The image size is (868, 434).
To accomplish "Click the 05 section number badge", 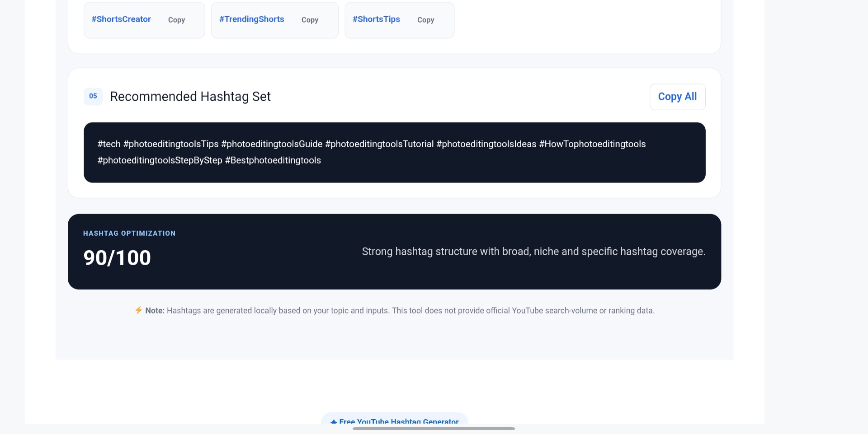I will [93, 96].
